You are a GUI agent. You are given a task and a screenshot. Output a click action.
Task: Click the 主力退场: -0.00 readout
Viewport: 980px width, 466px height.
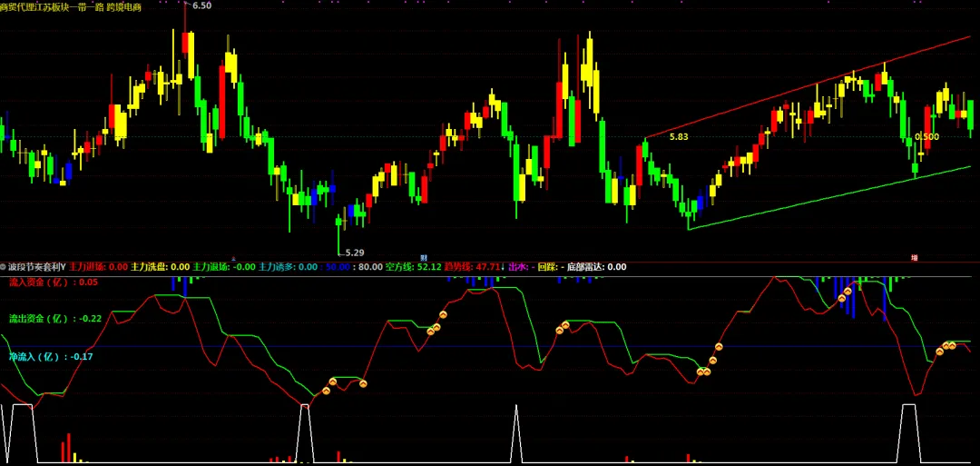click(x=224, y=267)
